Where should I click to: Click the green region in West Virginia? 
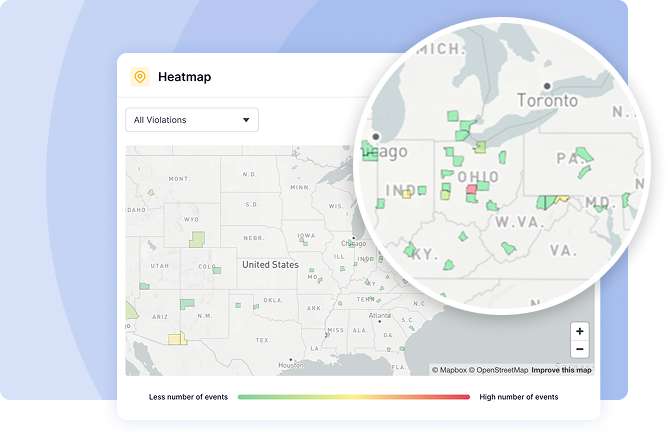pyautogui.click(x=508, y=248)
